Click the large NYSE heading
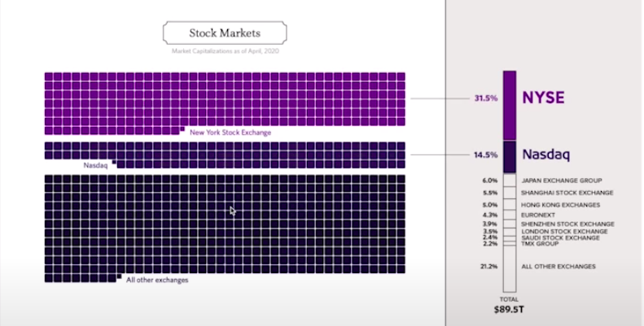 click(x=543, y=98)
